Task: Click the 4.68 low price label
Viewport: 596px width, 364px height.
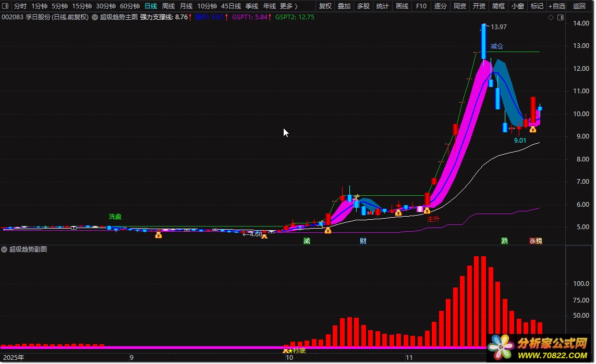Action: point(256,234)
